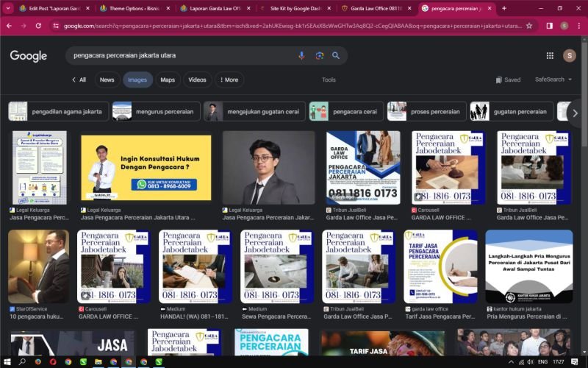This screenshot has width=588, height=368.
Task: Expand the SafeSearch dropdown
Action: [x=553, y=79]
